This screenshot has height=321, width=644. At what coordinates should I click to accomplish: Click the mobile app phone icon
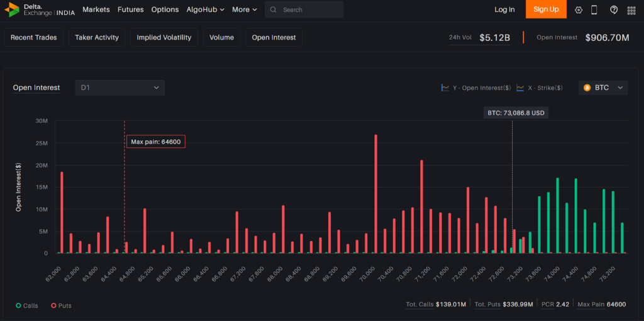(x=594, y=9)
